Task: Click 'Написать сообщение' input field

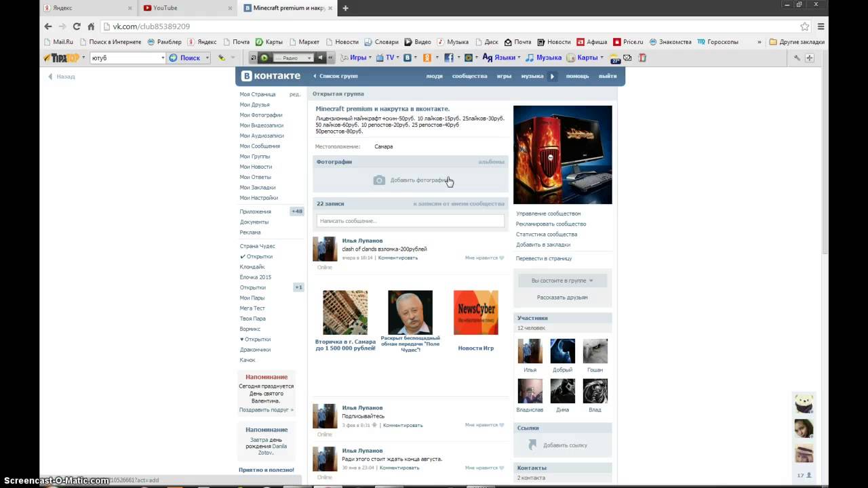Action: (410, 221)
